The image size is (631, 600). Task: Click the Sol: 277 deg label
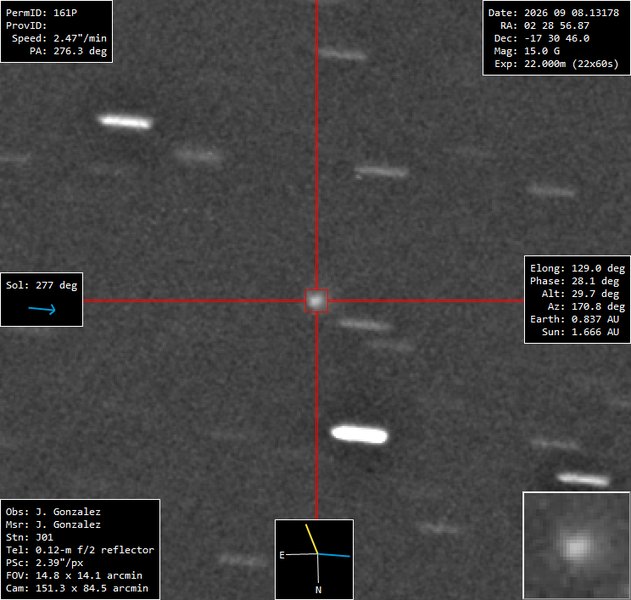[41, 285]
